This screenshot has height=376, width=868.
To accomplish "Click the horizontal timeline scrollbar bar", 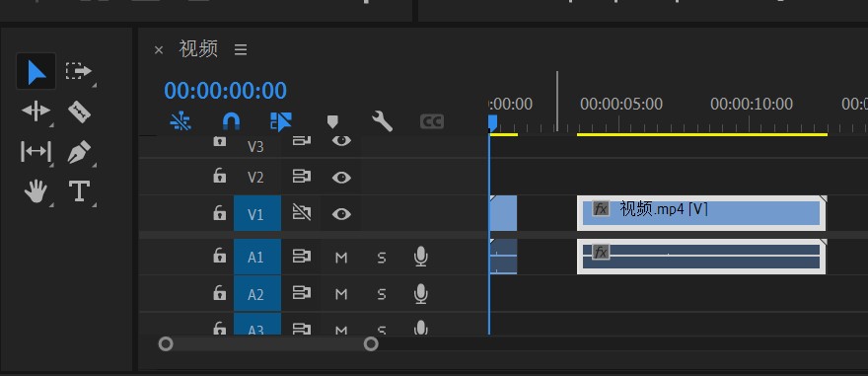I will click(x=268, y=344).
